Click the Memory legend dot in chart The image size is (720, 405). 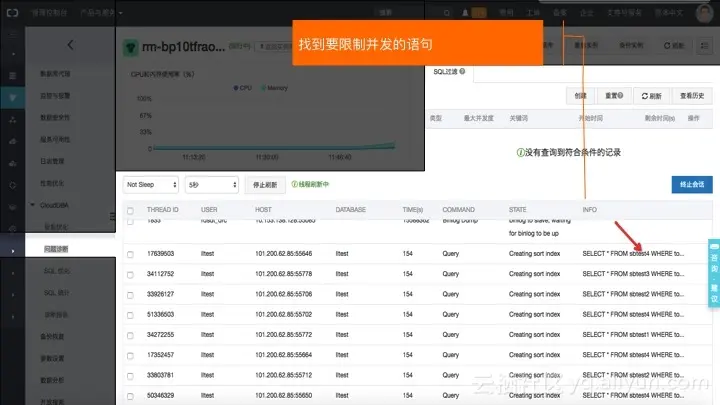(x=264, y=88)
